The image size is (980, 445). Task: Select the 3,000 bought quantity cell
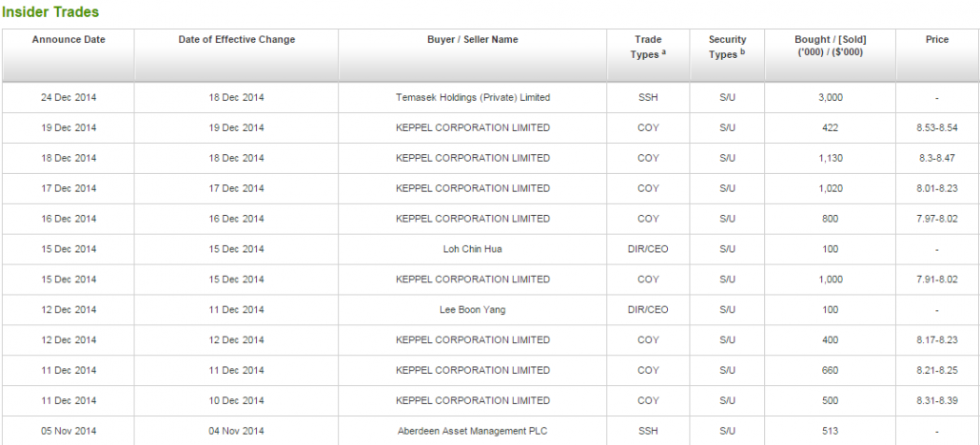click(x=831, y=98)
